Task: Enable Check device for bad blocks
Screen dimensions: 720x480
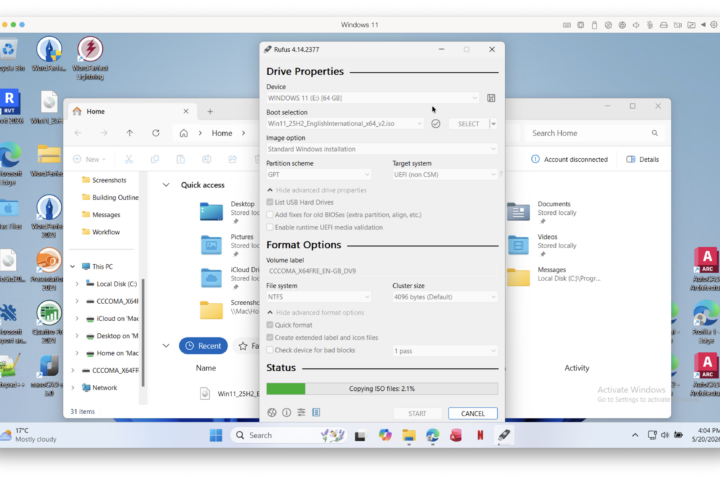Action: [270, 350]
